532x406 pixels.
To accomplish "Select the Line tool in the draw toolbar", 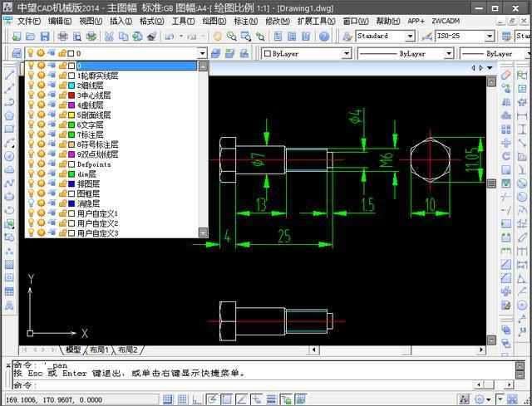I will tap(9, 74).
